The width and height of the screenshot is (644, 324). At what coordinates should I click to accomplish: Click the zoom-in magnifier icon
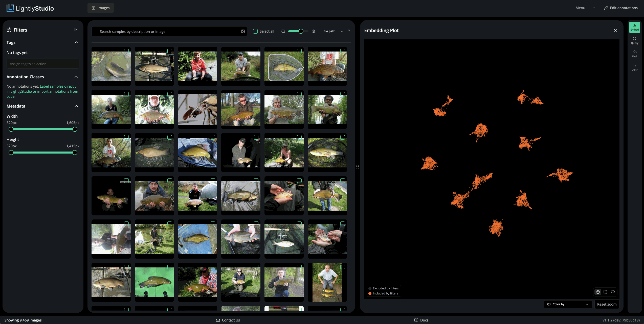click(314, 31)
